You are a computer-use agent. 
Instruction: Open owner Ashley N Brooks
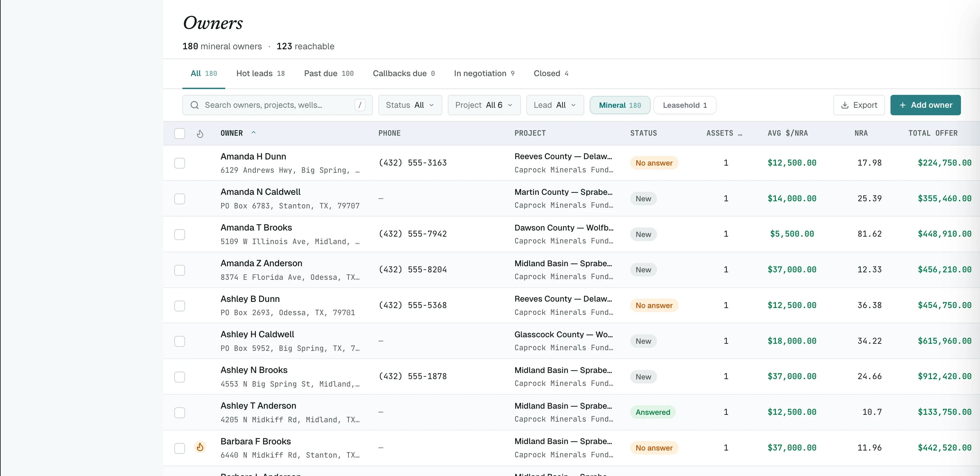[254, 370]
